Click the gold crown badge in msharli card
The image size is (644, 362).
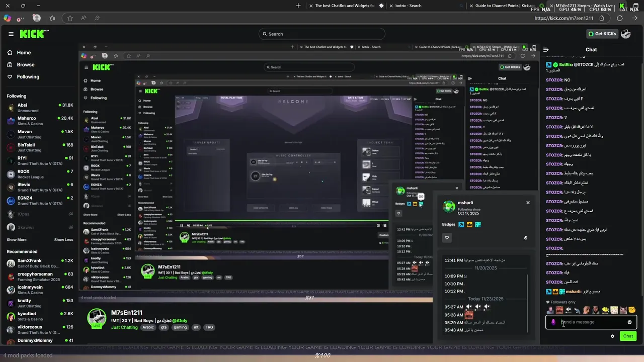[469, 224]
